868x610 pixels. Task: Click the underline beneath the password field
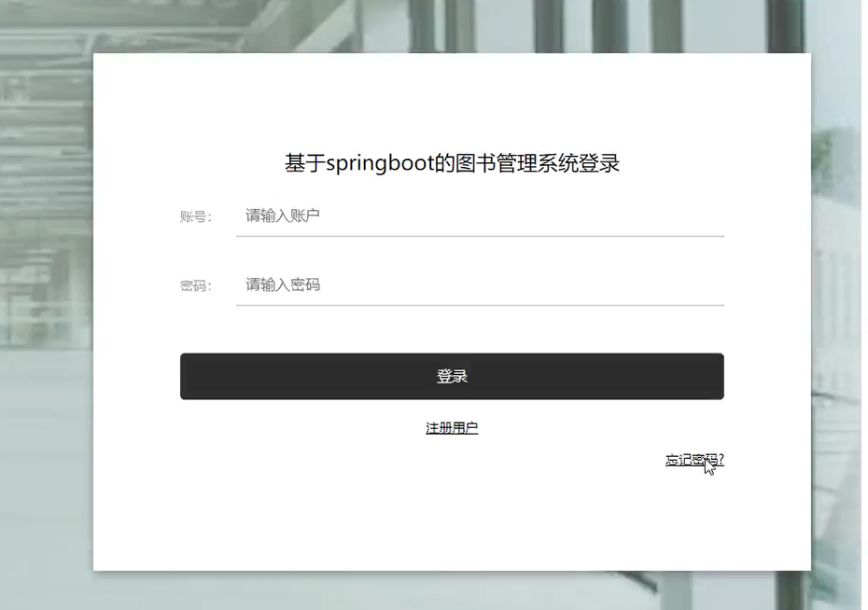480,305
